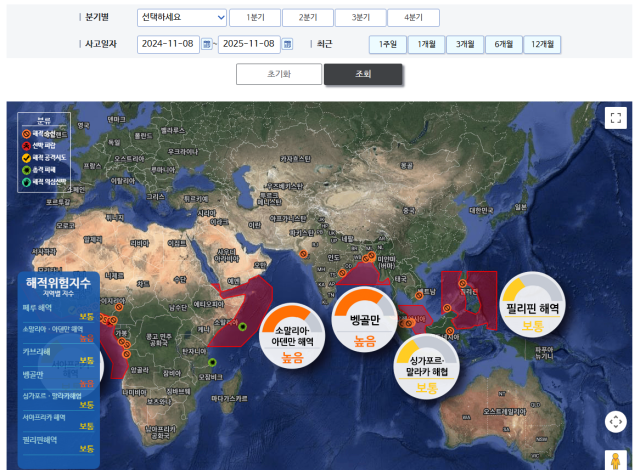Click the 선박 피랍 legend icon

26,145
